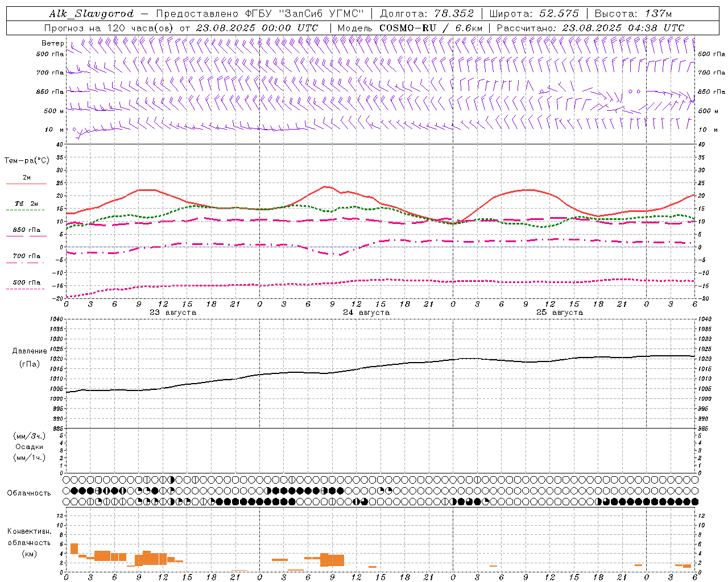Click the 23 августа date label
The image size is (728, 582).
click(173, 313)
